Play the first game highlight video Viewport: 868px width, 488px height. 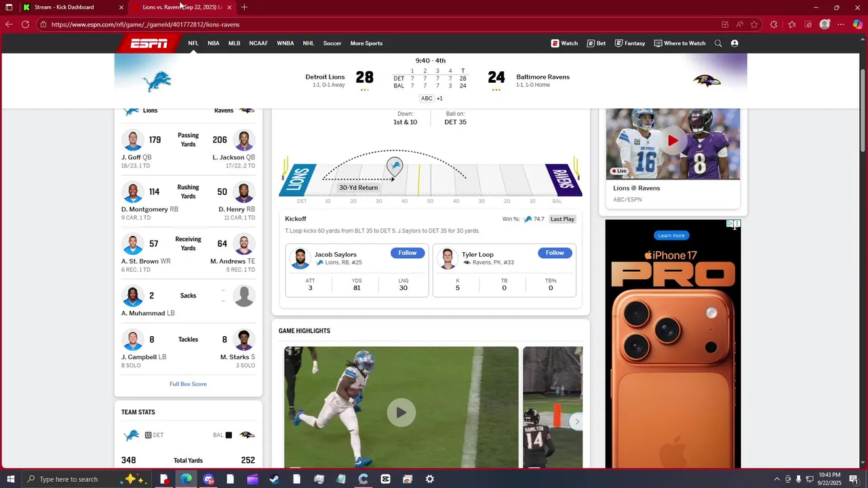coord(401,412)
